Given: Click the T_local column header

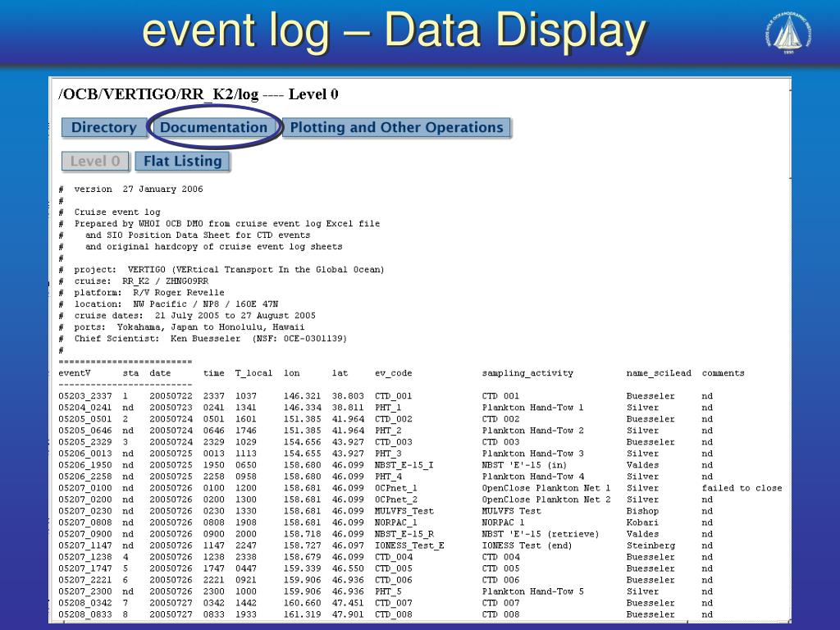Looking at the screenshot, I should pos(254,373).
